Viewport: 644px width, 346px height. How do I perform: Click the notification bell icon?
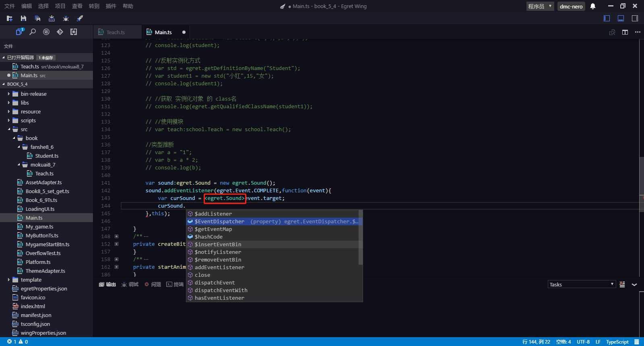[x=592, y=6]
